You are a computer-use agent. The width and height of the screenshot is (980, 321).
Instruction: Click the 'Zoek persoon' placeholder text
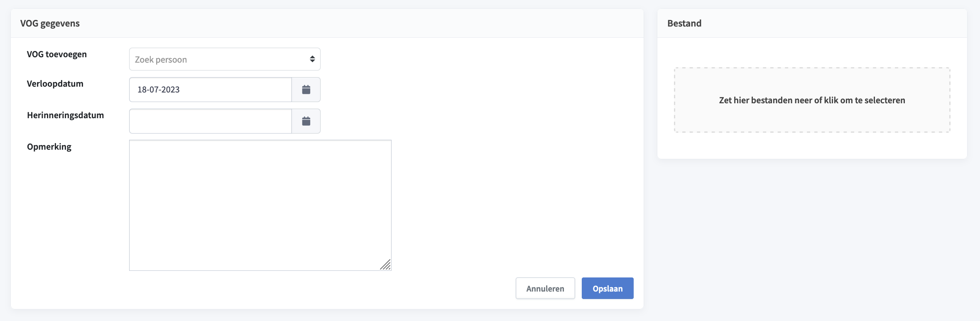(161, 60)
